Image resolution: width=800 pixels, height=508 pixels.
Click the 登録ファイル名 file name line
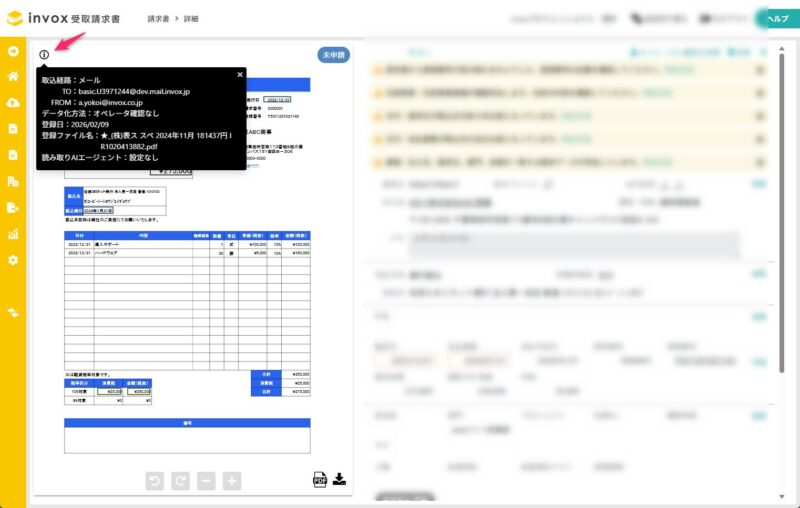coord(137,141)
